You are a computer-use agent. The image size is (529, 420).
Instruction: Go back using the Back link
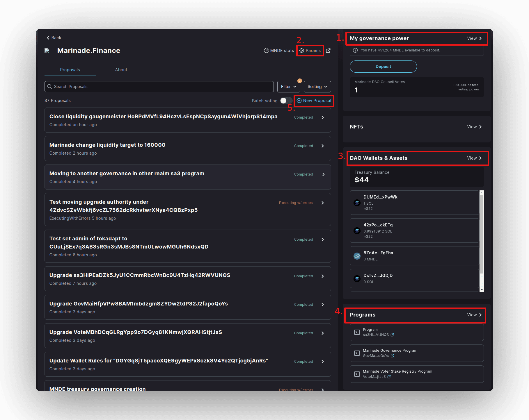[54, 38]
